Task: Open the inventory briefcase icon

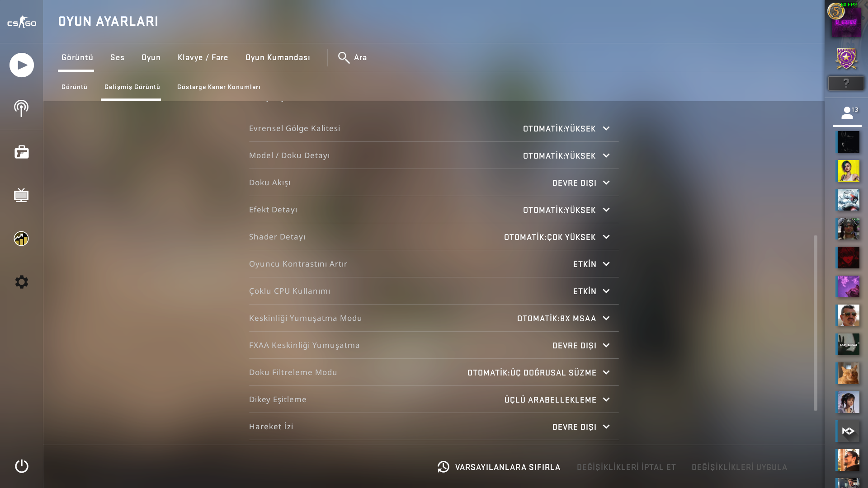Action: (x=21, y=152)
